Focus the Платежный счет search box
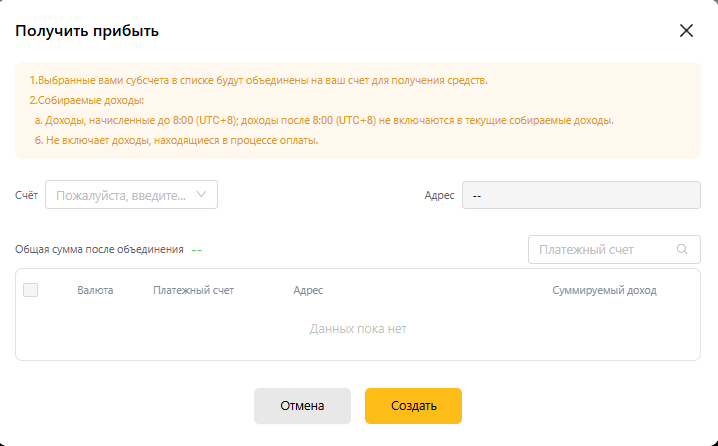Screen dimensions: 718x446 (x=603, y=250)
